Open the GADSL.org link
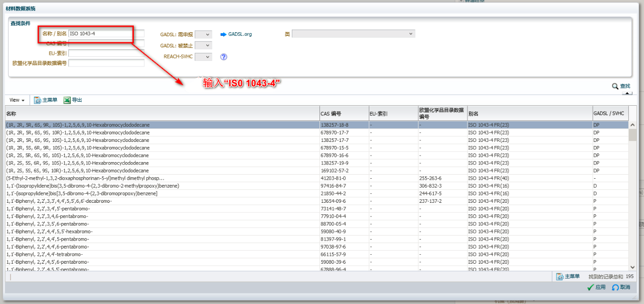644x304 pixels. click(239, 34)
